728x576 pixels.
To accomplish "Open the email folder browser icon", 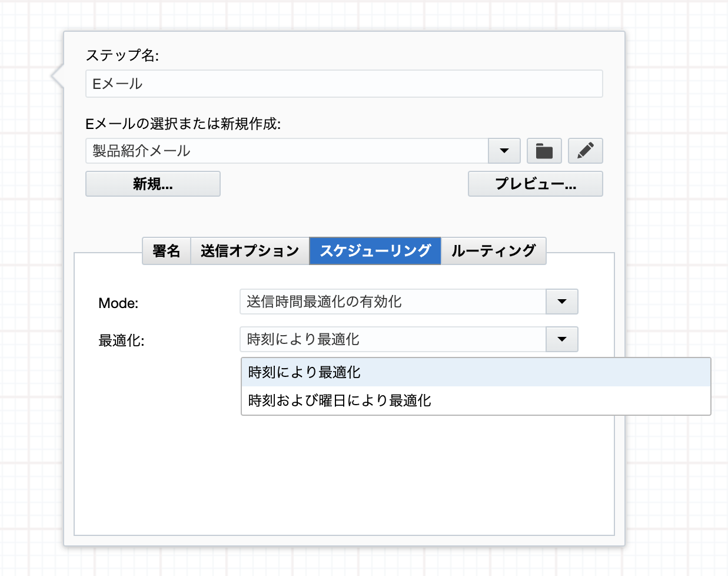I will [x=544, y=151].
